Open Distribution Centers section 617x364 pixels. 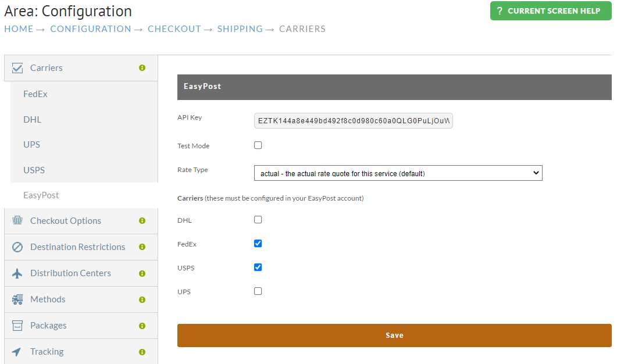[81, 273]
